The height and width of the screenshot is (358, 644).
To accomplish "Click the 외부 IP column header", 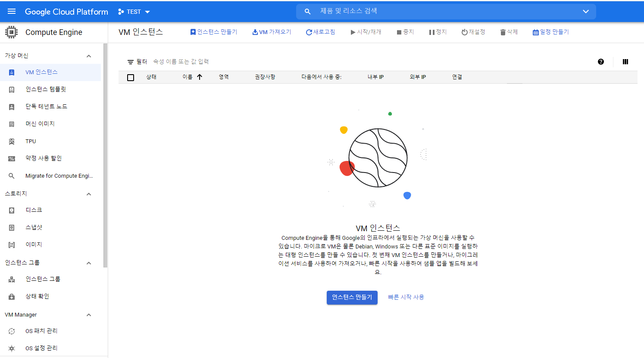I will (x=418, y=77).
